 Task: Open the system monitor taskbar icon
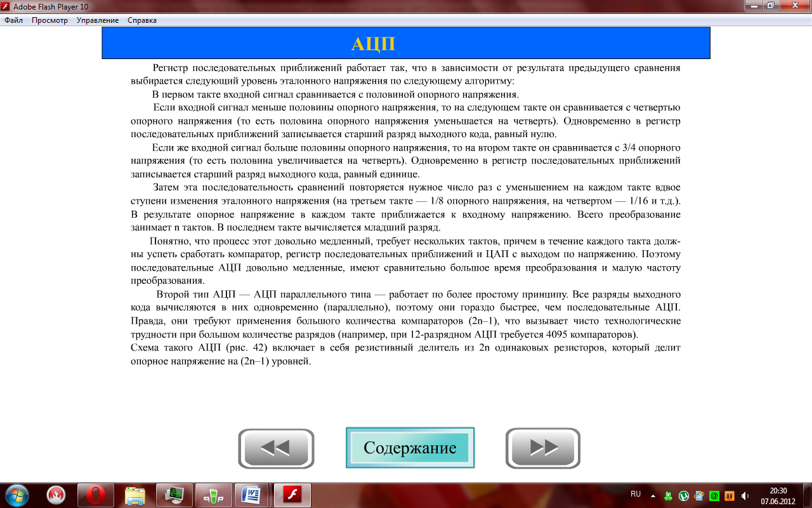pos(174,495)
